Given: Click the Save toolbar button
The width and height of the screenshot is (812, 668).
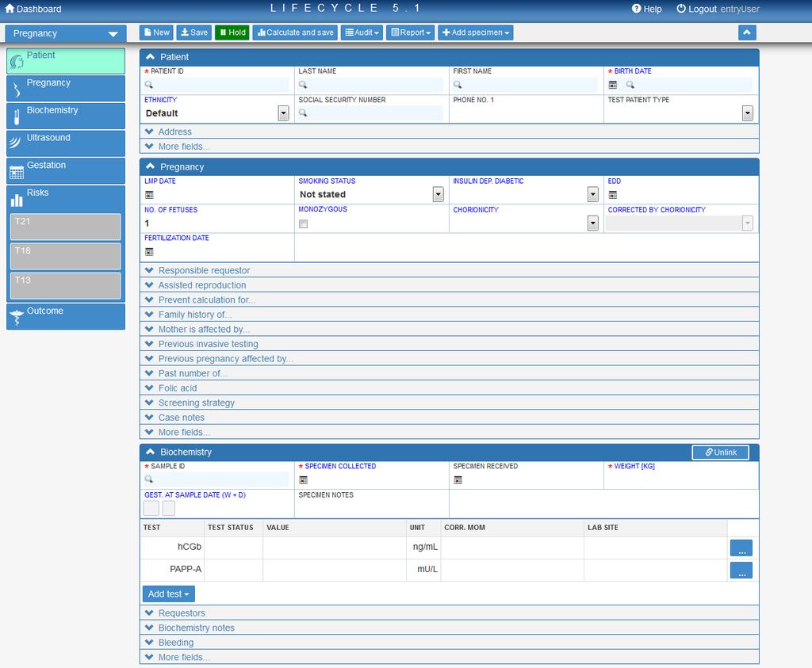Looking at the screenshot, I should point(193,32).
